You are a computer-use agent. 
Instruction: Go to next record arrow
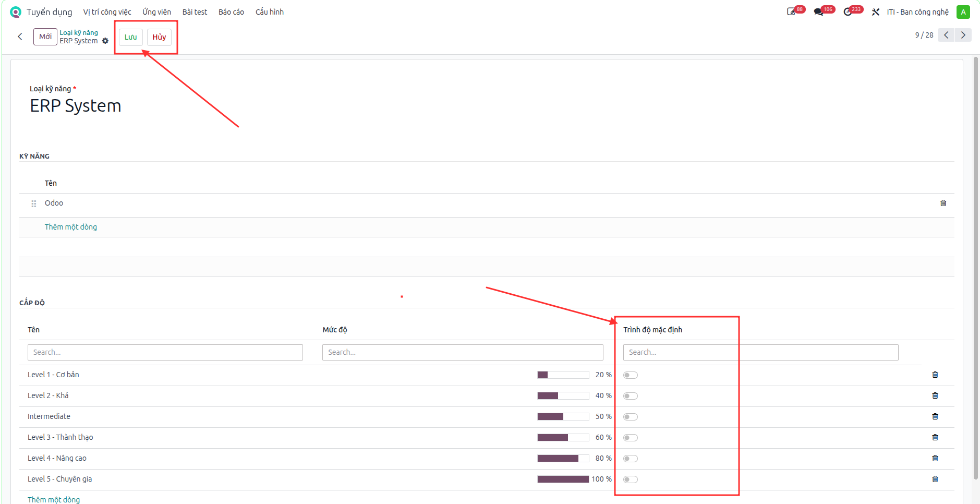(963, 35)
